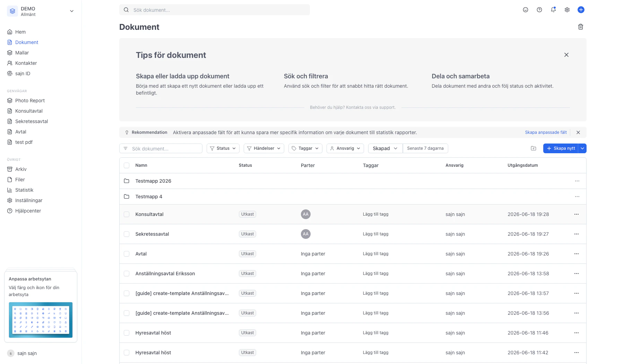The width and height of the screenshot is (624, 364).
Task: Go to Hem in sidebar
Action: coord(20,32)
